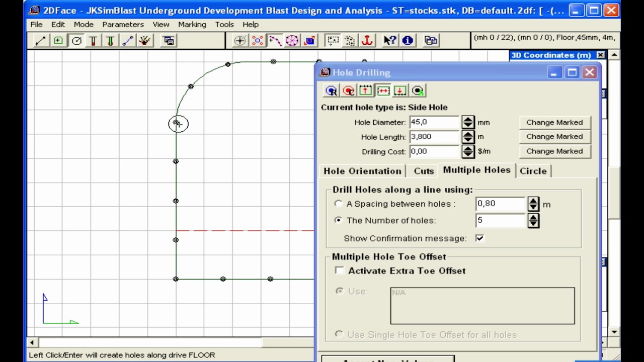Click the red four-node pattern icon
644x362 pixels.
[x=257, y=41]
